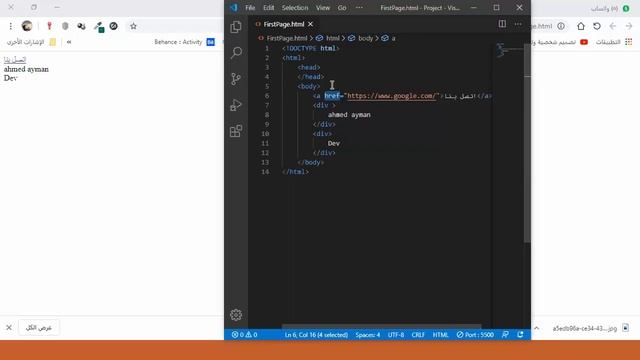
Task: Close the FirstPage.html editor tab
Action: click(x=311, y=24)
